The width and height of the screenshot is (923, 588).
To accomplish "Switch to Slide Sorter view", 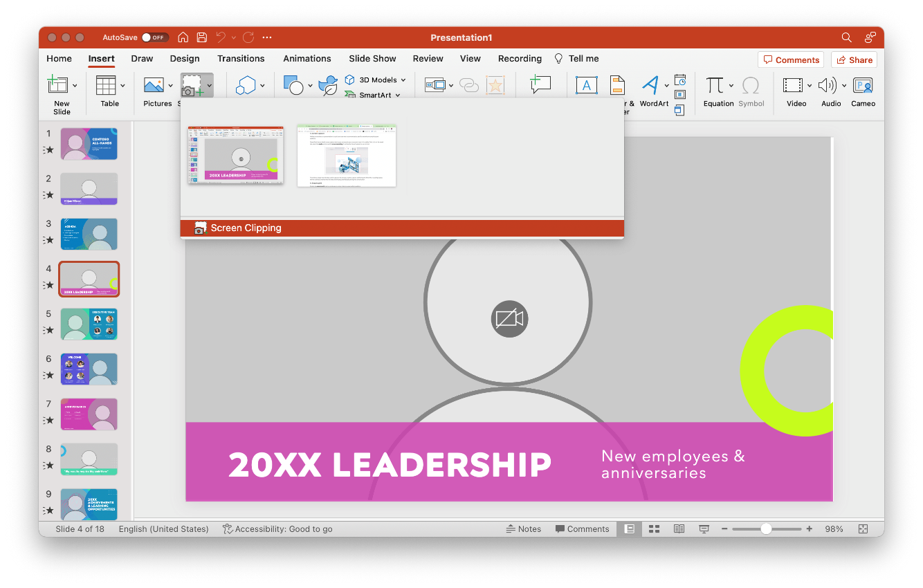I will [654, 529].
